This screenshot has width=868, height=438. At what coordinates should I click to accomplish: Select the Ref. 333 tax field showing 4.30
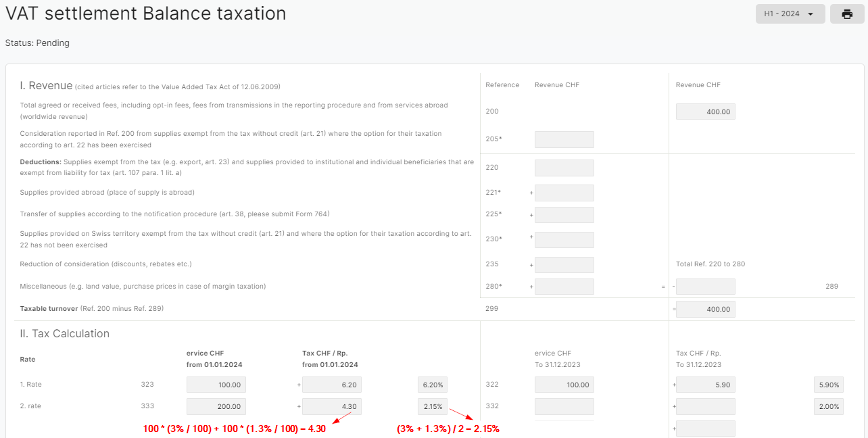pyautogui.click(x=331, y=406)
